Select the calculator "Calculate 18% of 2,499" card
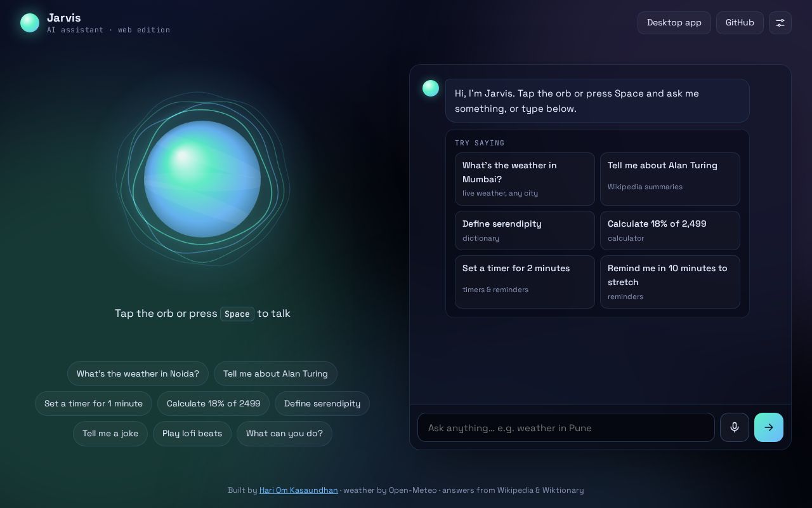The image size is (812, 508). point(670,231)
